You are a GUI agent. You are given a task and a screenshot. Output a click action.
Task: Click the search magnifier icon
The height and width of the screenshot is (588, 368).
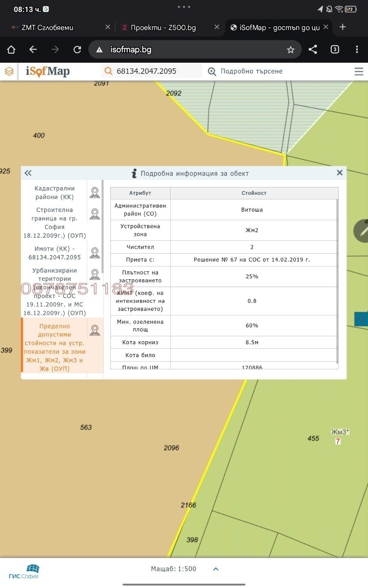pyautogui.click(x=108, y=71)
